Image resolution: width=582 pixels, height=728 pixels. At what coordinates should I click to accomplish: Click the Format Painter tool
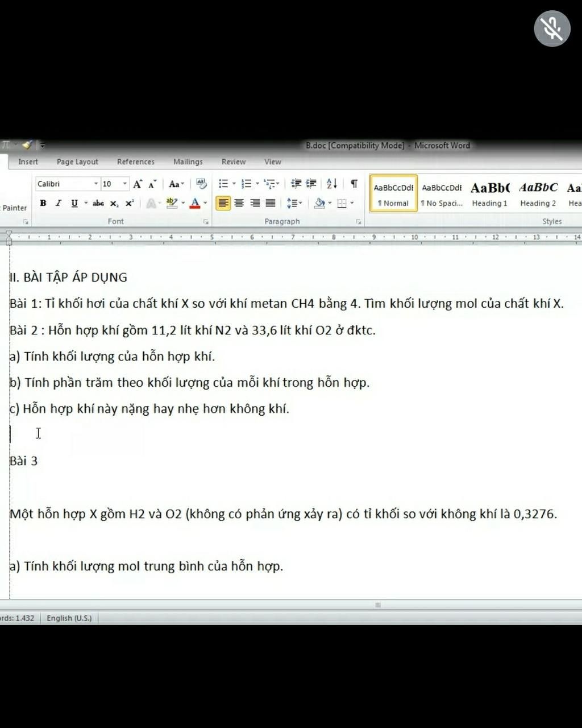pyautogui.click(x=14, y=208)
